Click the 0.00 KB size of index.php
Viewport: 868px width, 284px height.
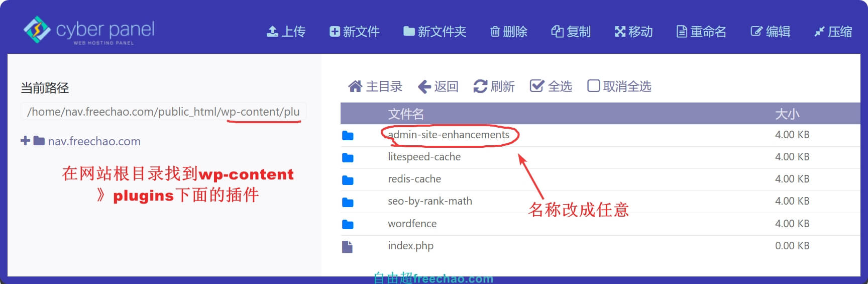pos(792,246)
